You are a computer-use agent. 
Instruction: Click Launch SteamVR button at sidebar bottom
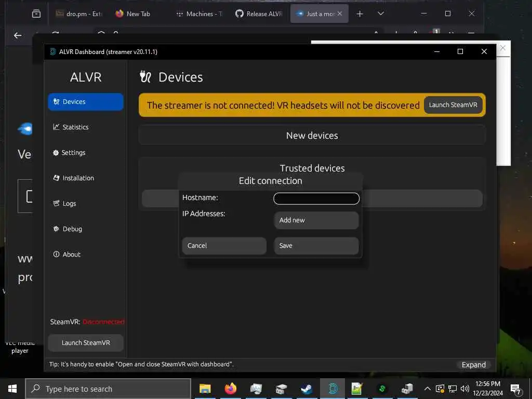[x=86, y=343]
